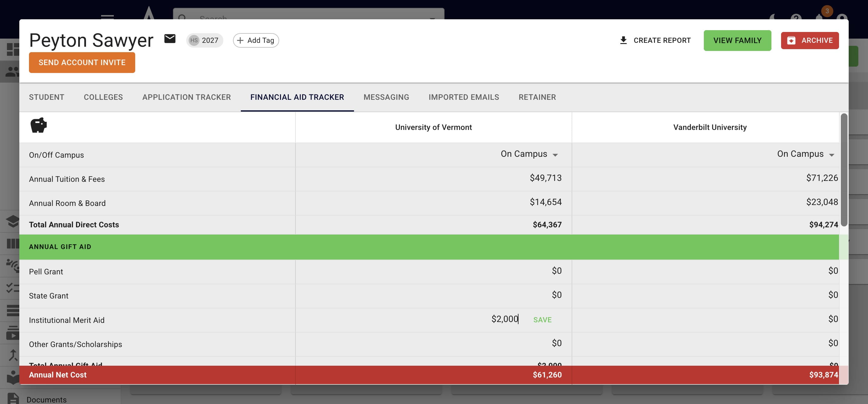Screen dimensions: 868x404
Task: Click Vanderbilt Pell Grant $0 value
Action: coord(833,271)
